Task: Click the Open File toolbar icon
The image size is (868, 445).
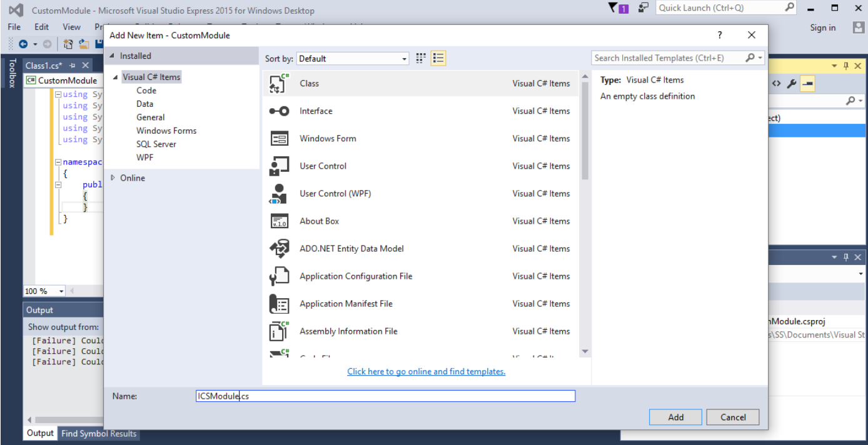Action: (83, 44)
